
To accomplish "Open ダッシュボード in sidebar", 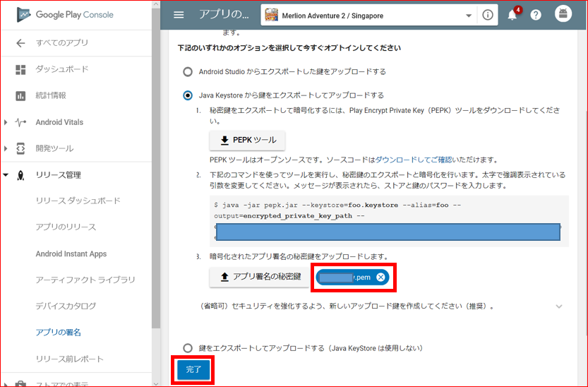I will click(x=62, y=69).
